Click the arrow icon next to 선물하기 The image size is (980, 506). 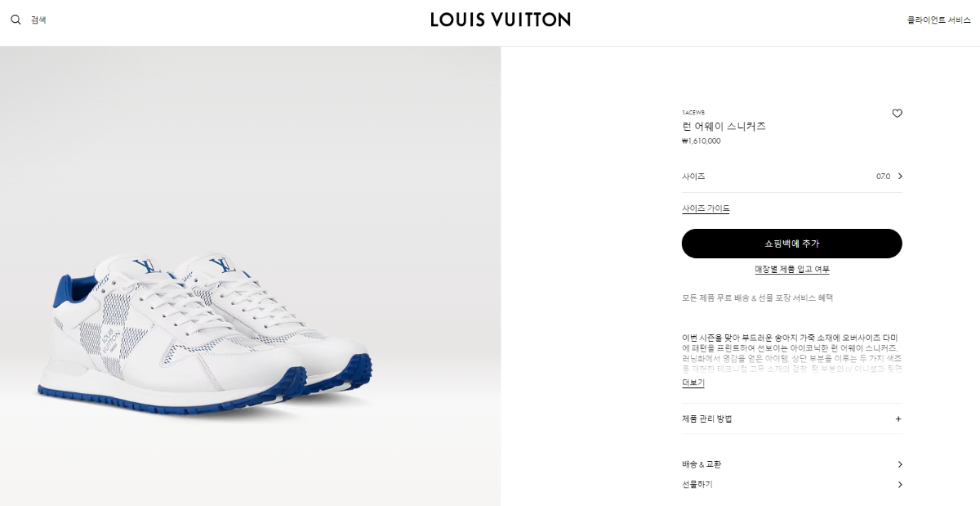pos(899,485)
